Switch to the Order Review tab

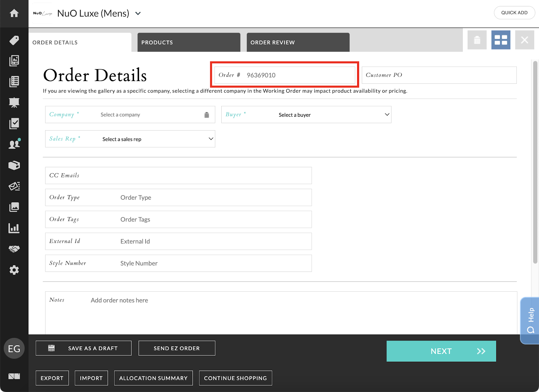tap(298, 42)
